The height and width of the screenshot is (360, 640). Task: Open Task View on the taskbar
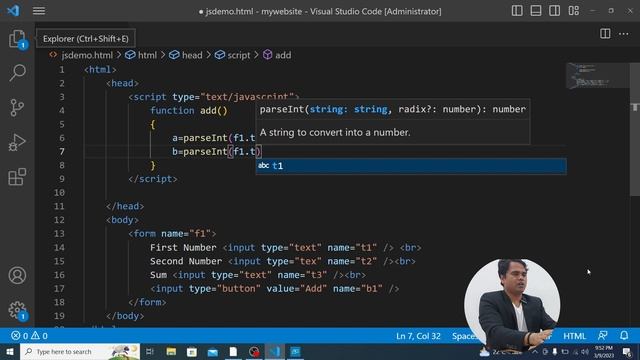[x=150, y=351]
